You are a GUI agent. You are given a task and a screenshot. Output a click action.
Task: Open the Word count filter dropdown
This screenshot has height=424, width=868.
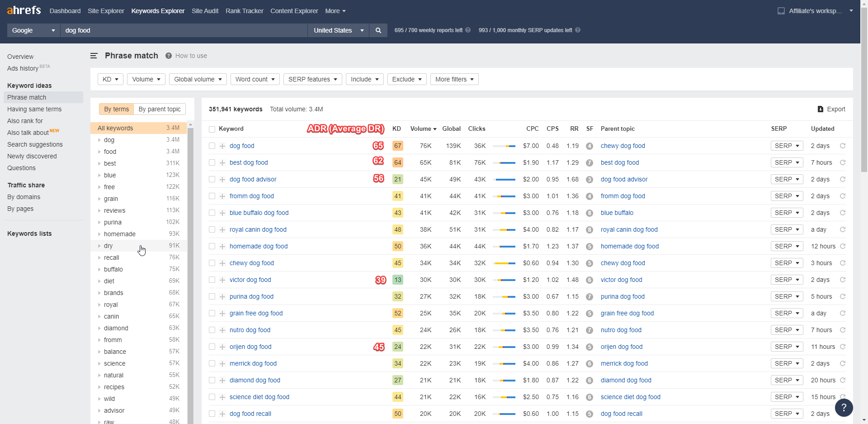tap(255, 79)
